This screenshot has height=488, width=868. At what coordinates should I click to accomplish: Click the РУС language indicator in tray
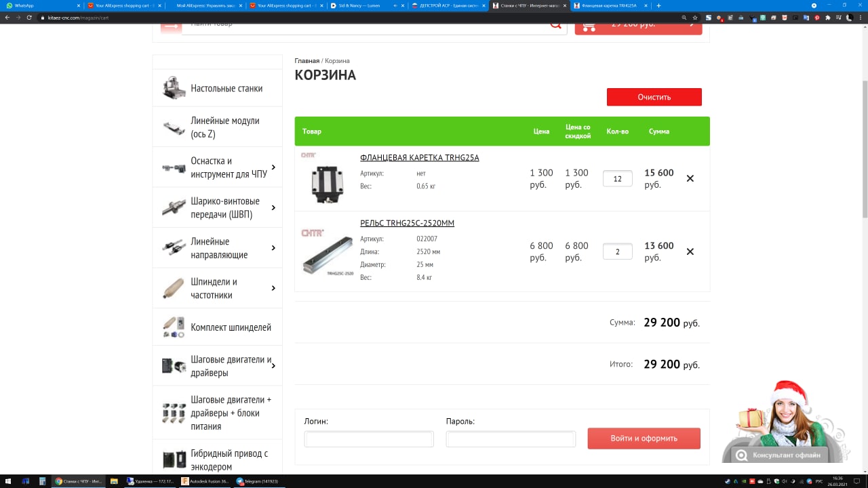tap(819, 481)
